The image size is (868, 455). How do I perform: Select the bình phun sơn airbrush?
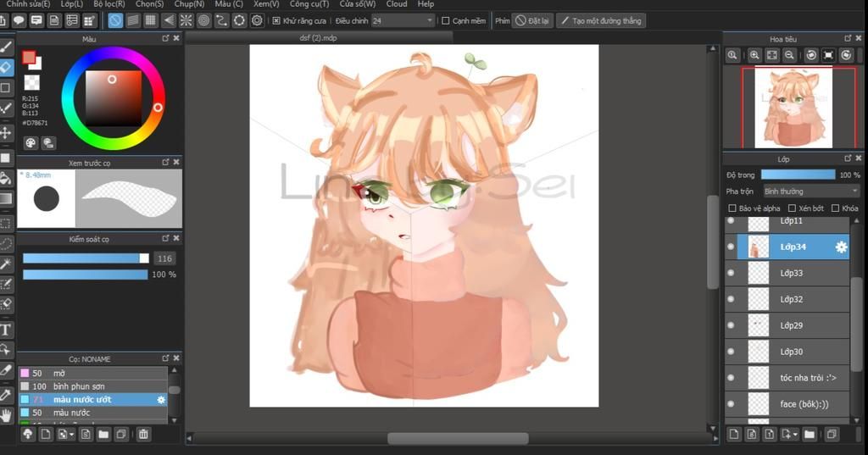pyautogui.click(x=93, y=386)
